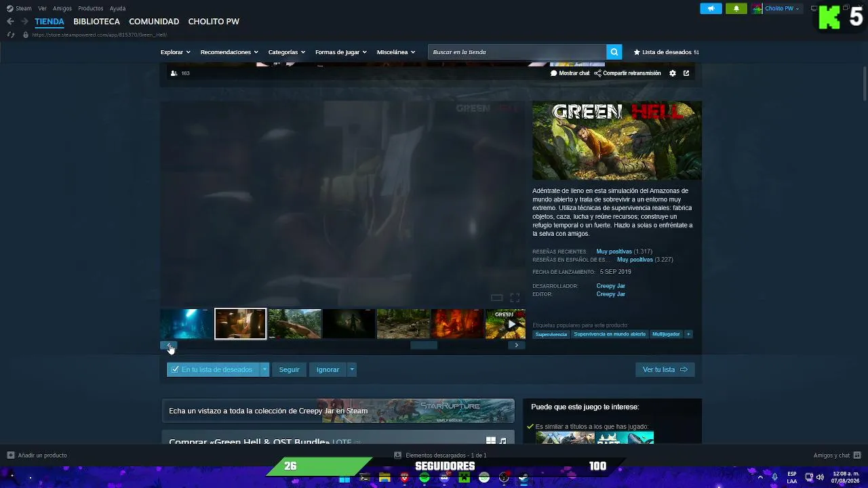Open the Recomendaciones dropdown menu

(x=229, y=52)
